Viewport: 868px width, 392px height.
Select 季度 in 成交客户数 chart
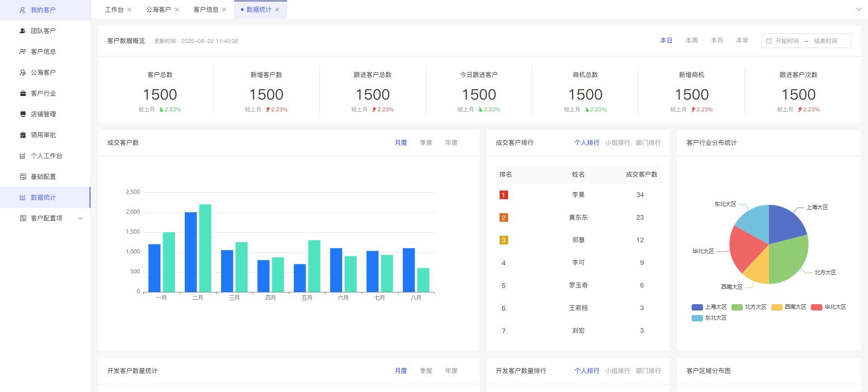pos(426,143)
